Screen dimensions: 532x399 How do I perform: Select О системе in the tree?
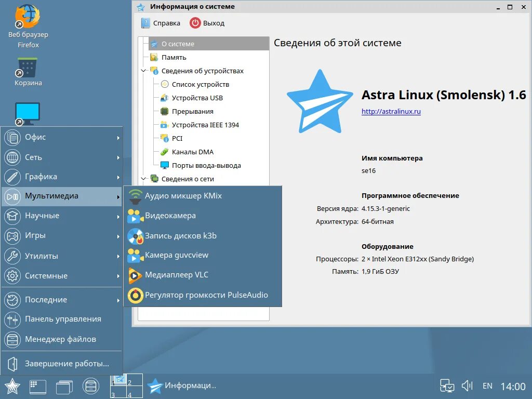209,44
